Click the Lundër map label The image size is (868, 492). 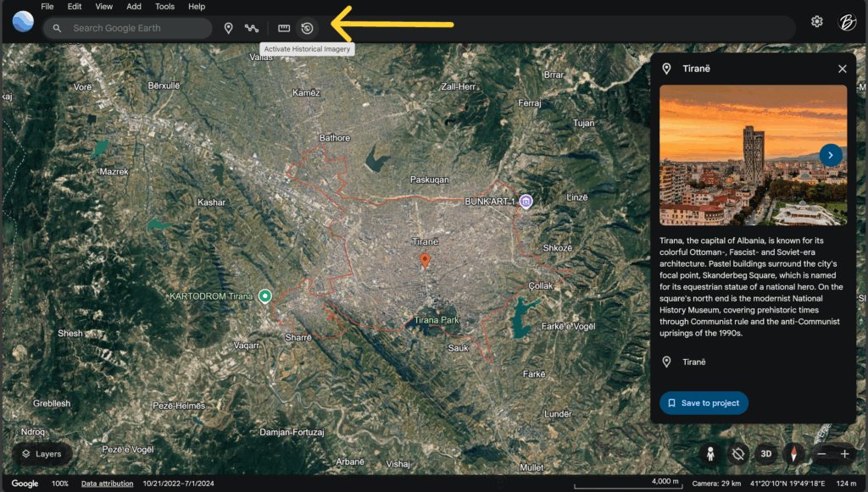558,414
